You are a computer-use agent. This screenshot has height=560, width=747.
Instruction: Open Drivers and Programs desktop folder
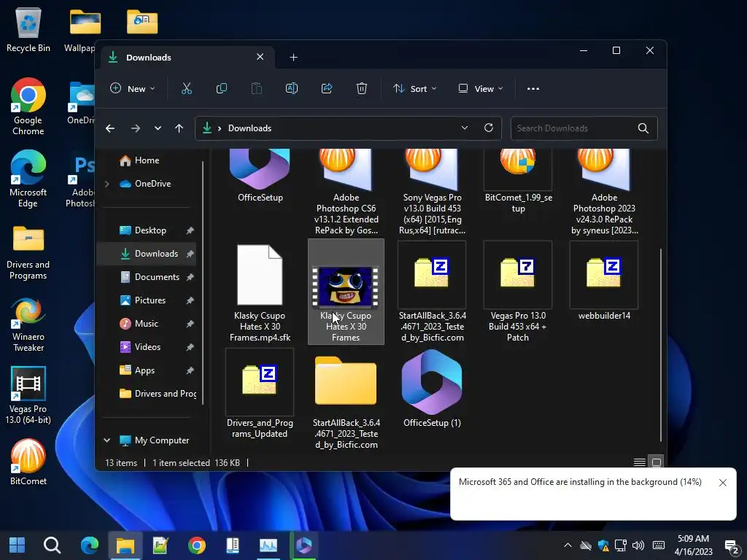pos(28,252)
